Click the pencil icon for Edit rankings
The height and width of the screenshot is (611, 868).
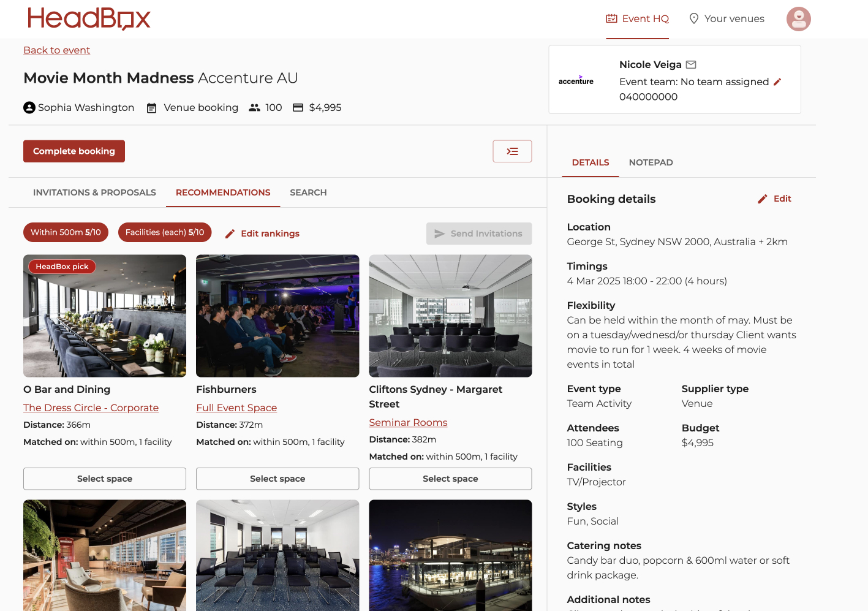coord(230,233)
